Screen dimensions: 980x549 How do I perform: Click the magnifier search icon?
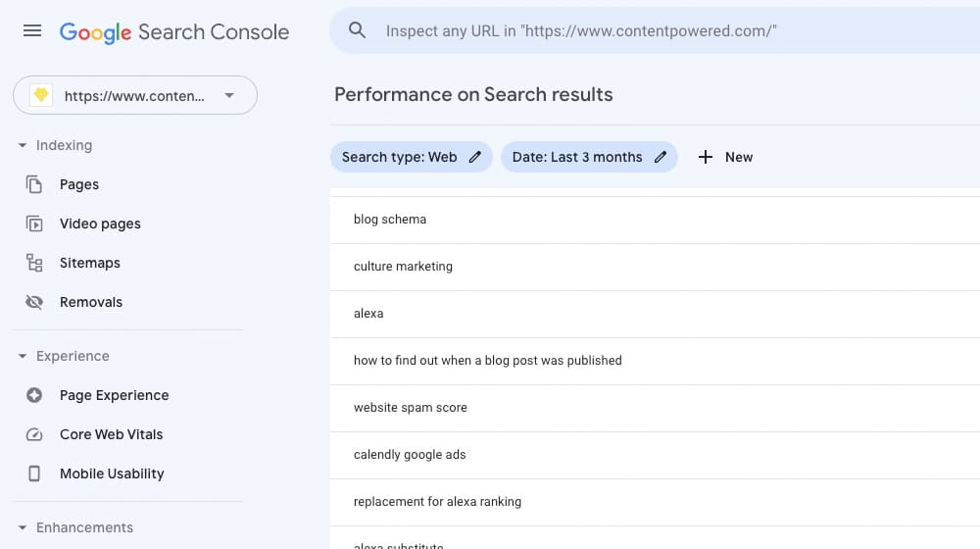click(357, 30)
